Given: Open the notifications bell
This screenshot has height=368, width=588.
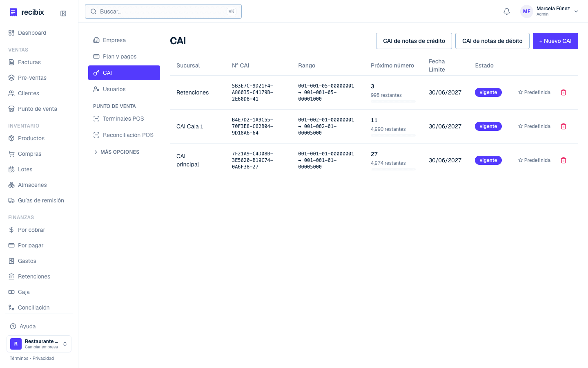Looking at the screenshot, I should [x=507, y=11].
